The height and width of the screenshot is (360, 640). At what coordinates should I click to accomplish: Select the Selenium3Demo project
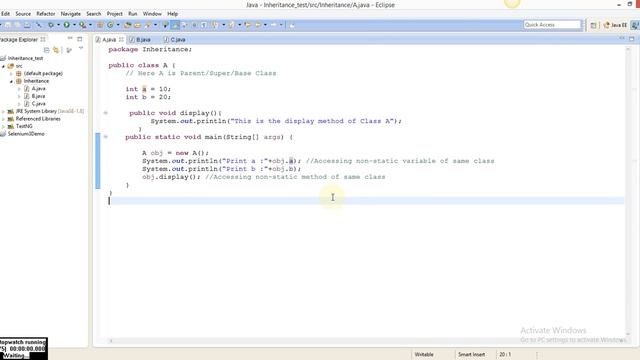pyautogui.click(x=26, y=134)
